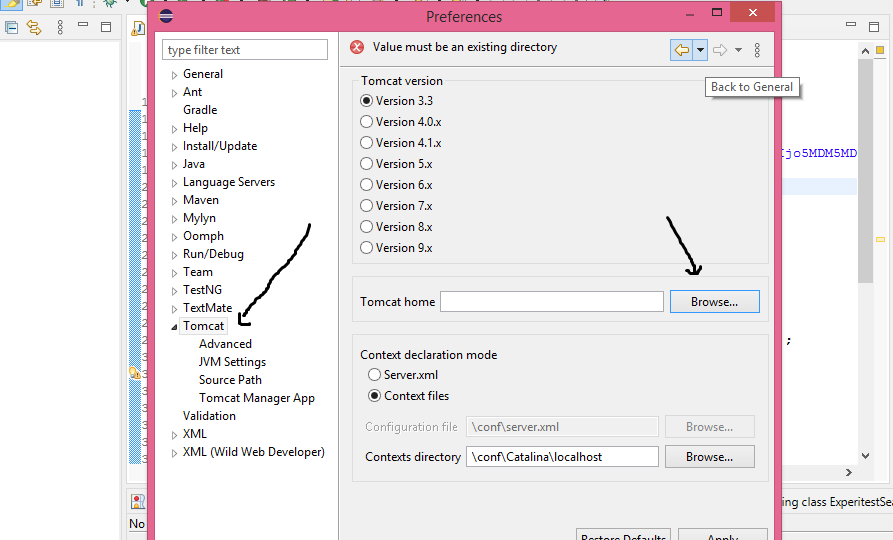This screenshot has height=540, width=893.
Task: Click Restore Defaults button
Action: pos(624,535)
